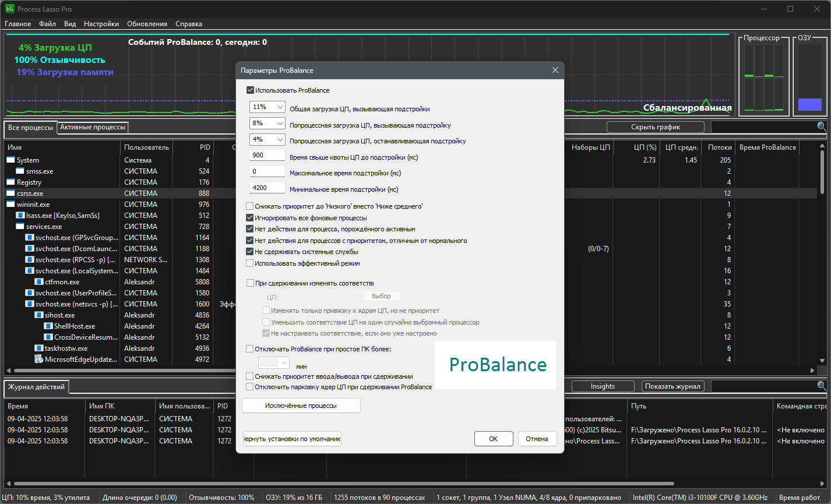
Task: Open the 11% total CPU load dropdown
Action: pyautogui.click(x=267, y=107)
